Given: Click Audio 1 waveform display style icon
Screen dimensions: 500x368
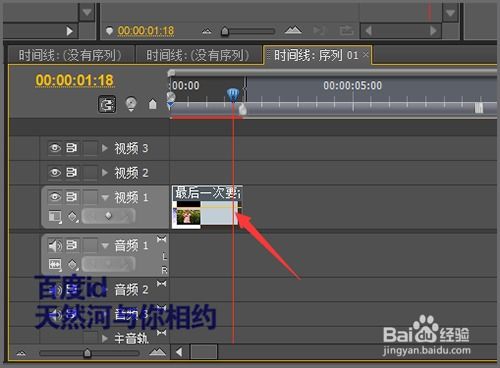Looking at the screenshot, I should (x=55, y=264).
